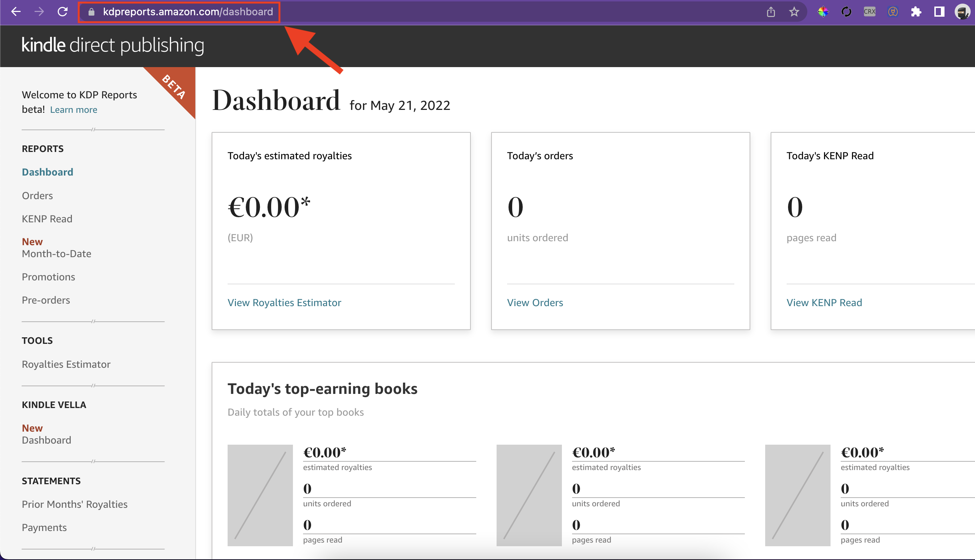The image size is (975, 560).
Task: Click the third top-earning book cover placeholder
Action: [797, 495]
